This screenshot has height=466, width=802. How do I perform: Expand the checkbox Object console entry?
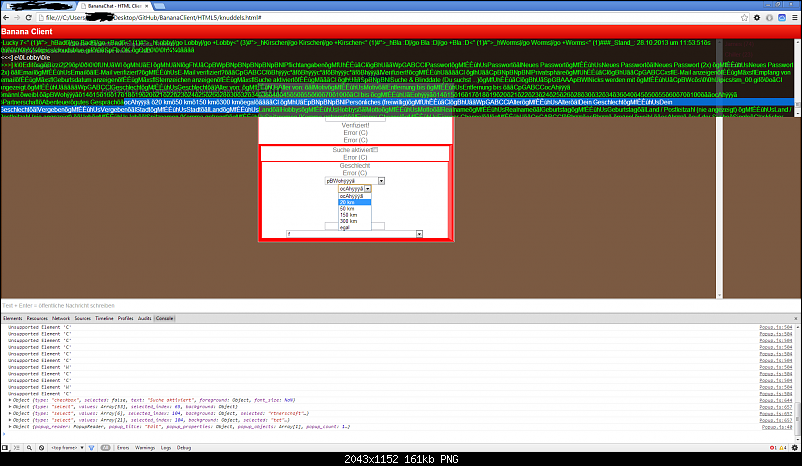10,400
